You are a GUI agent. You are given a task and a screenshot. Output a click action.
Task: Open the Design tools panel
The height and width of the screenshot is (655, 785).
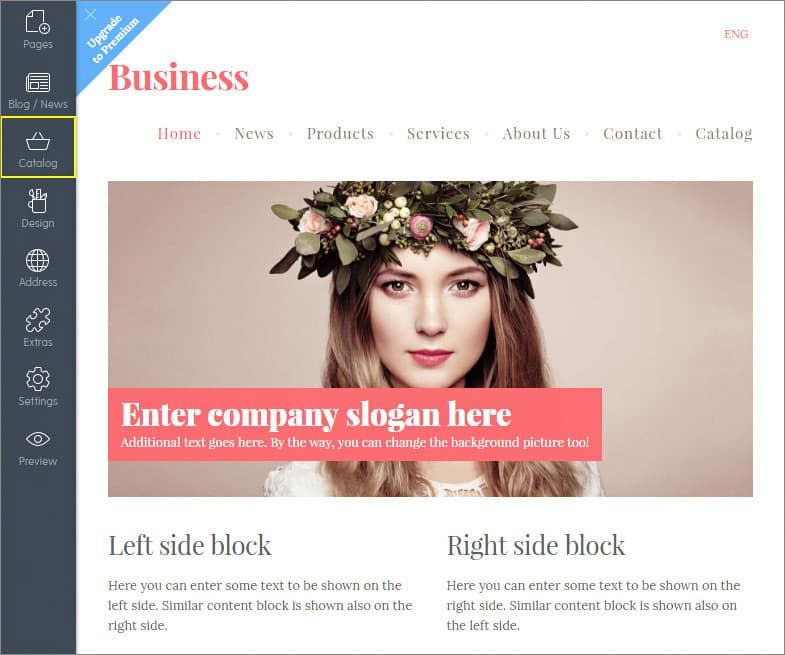[38, 208]
